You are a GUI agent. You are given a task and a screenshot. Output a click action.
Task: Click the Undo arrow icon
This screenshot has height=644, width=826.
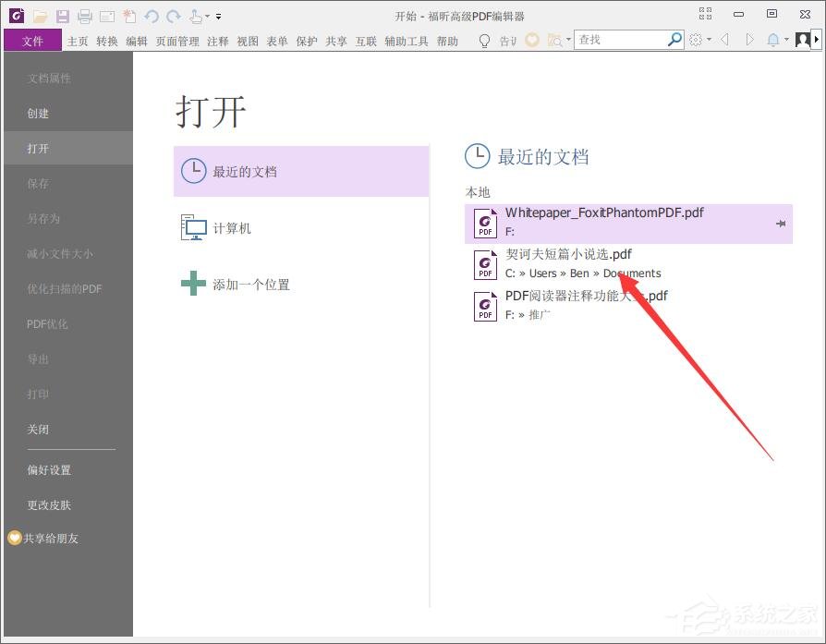click(150, 15)
